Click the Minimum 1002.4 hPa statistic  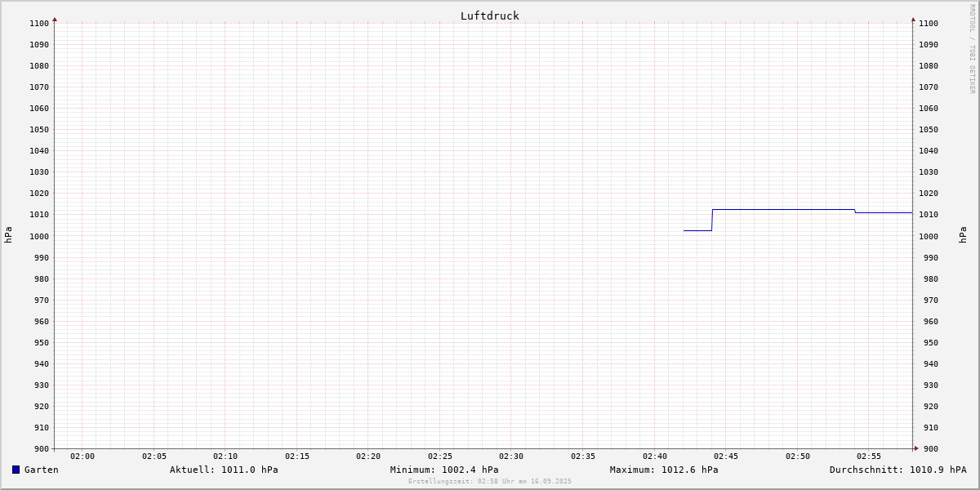click(444, 470)
